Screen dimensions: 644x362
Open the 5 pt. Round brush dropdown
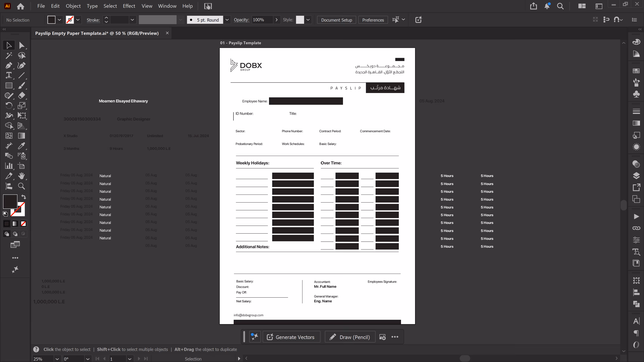pos(227,20)
